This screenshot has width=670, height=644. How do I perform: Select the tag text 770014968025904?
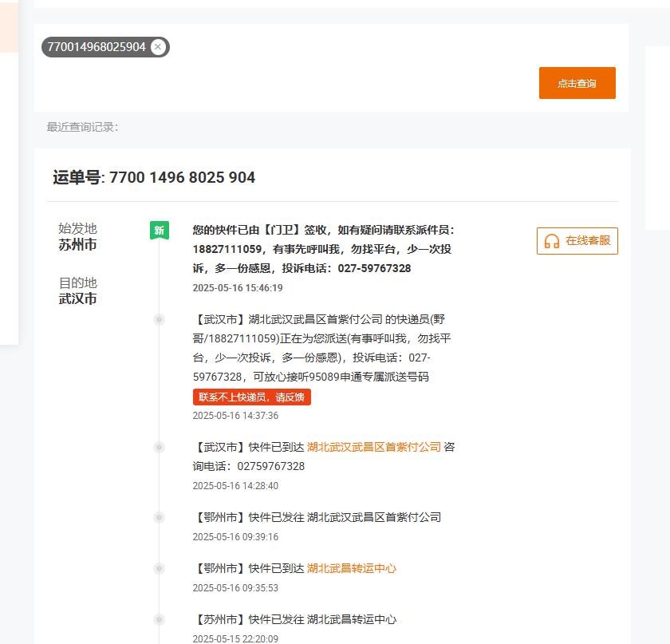(x=97, y=46)
